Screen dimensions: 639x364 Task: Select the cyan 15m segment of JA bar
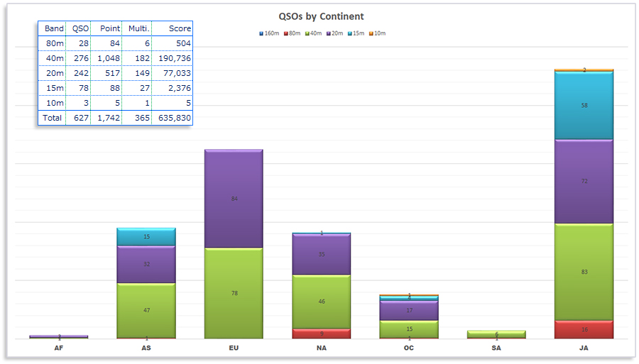584,105
